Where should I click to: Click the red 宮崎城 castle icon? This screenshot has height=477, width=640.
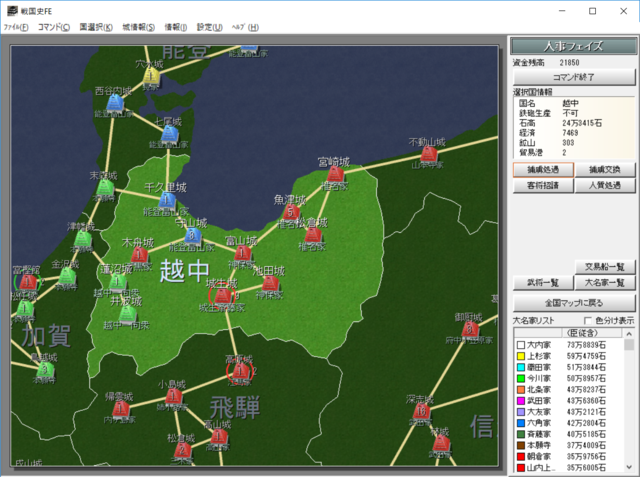point(335,175)
